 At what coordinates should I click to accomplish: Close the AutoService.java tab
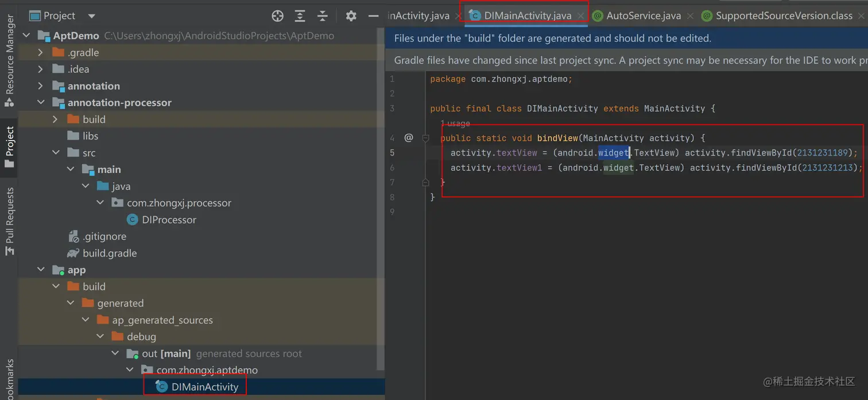(690, 16)
